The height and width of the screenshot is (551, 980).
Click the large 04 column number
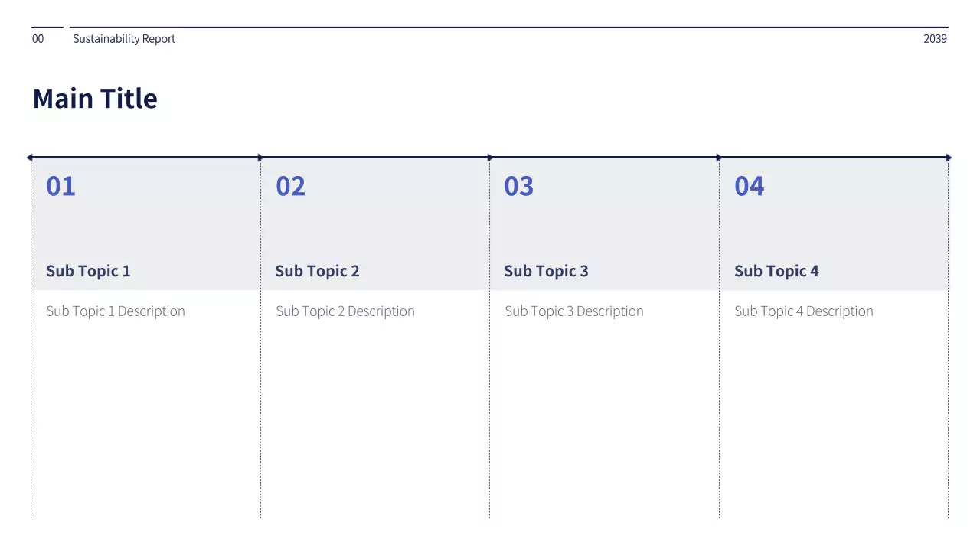[x=749, y=186]
